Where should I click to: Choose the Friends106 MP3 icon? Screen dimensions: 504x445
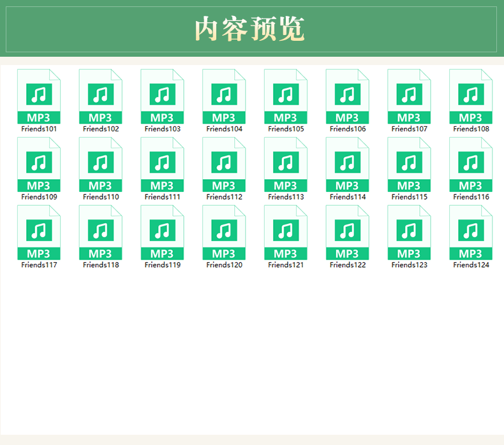point(348,96)
